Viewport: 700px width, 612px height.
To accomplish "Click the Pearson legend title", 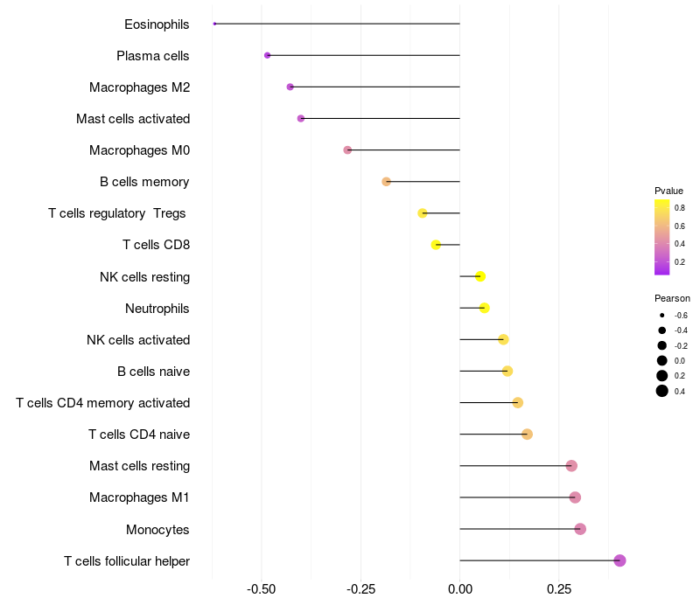I will (672, 298).
